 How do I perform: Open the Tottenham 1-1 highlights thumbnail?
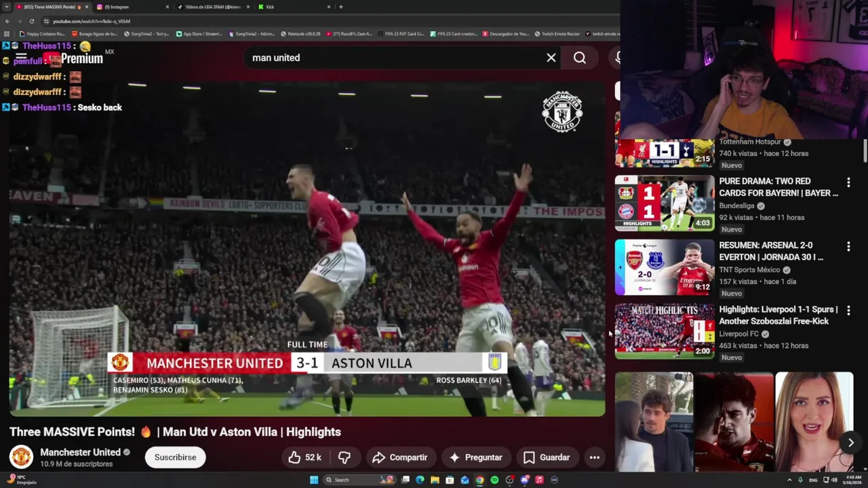(665, 153)
